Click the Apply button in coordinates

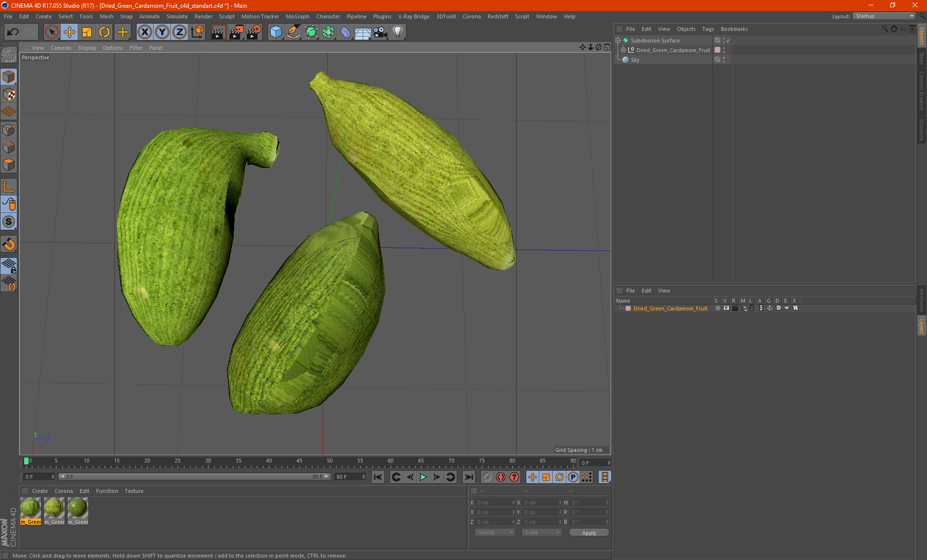[x=589, y=532]
